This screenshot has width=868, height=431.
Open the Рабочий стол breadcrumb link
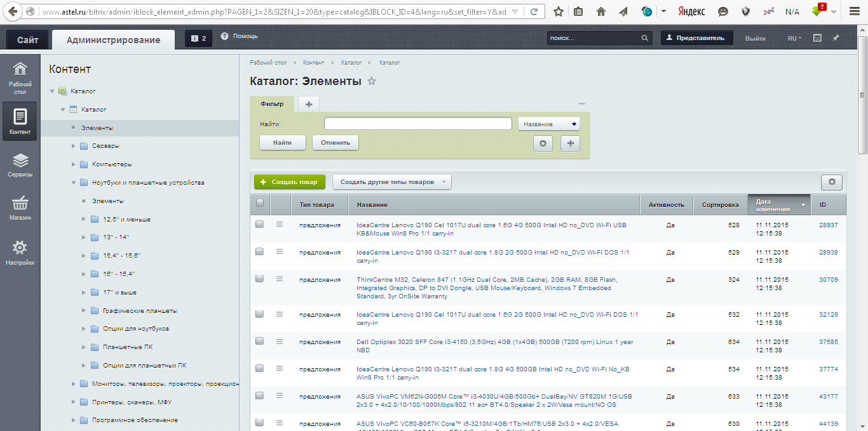point(268,63)
